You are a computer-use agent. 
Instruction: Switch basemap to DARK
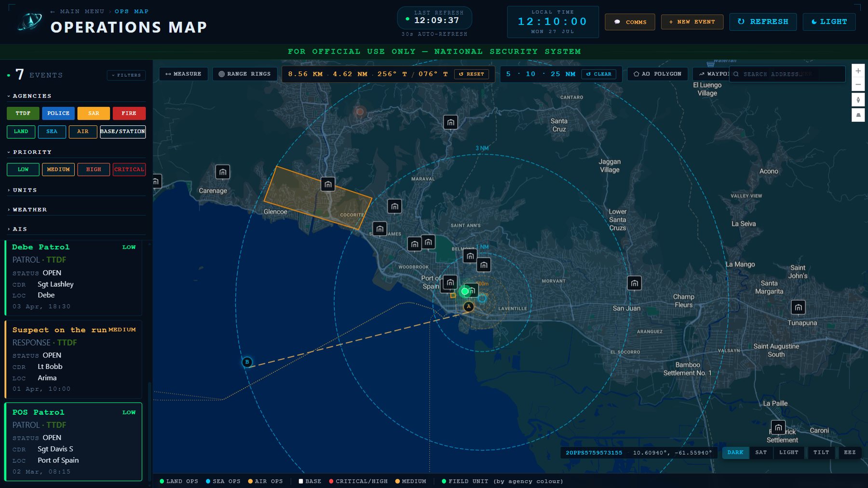(735, 452)
